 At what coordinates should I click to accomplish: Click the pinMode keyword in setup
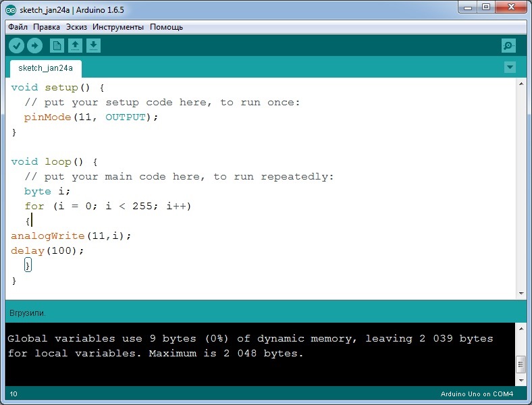coord(47,117)
